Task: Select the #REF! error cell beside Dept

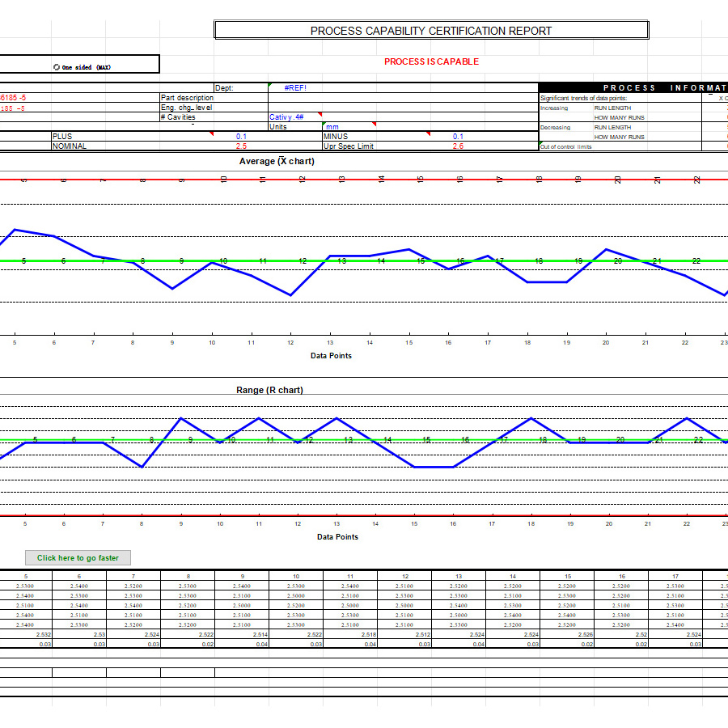Action: click(295, 87)
